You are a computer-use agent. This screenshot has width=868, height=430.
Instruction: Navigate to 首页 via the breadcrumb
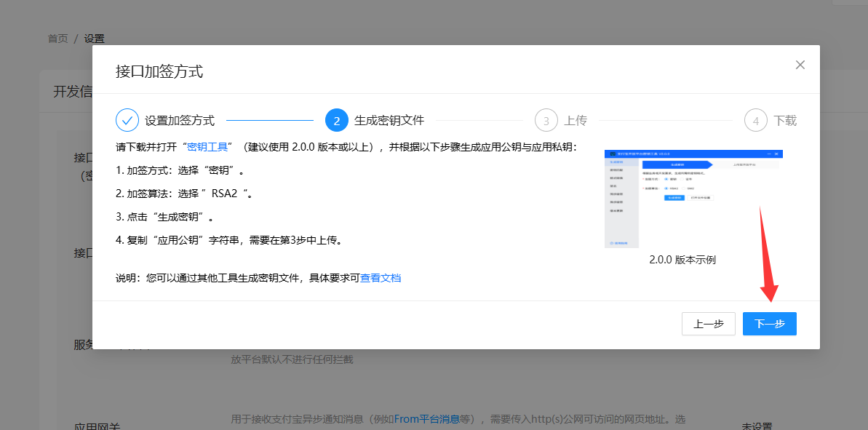[57, 39]
